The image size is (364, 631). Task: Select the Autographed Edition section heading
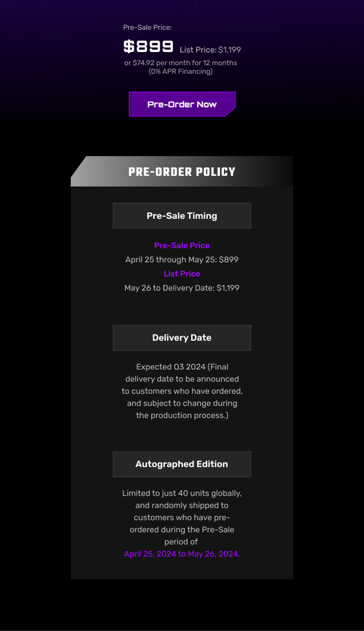pyautogui.click(x=182, y=464)
